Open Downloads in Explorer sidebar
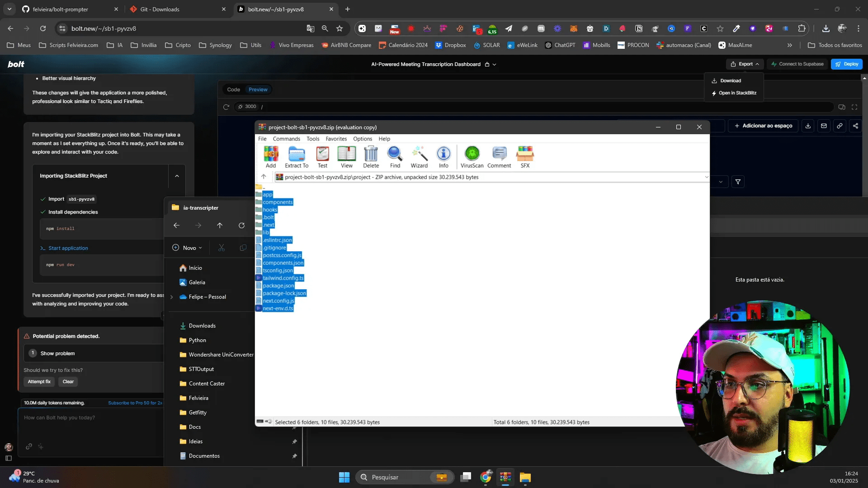Screen dimensions: 868x488 coord(202,326)
